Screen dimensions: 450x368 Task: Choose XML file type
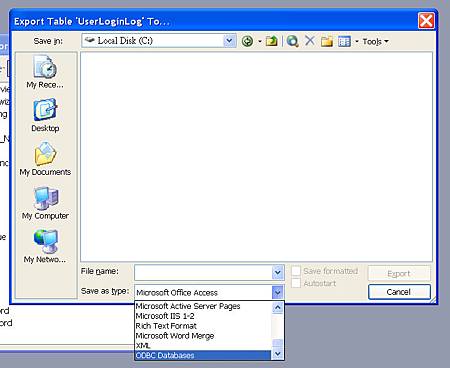203,345
